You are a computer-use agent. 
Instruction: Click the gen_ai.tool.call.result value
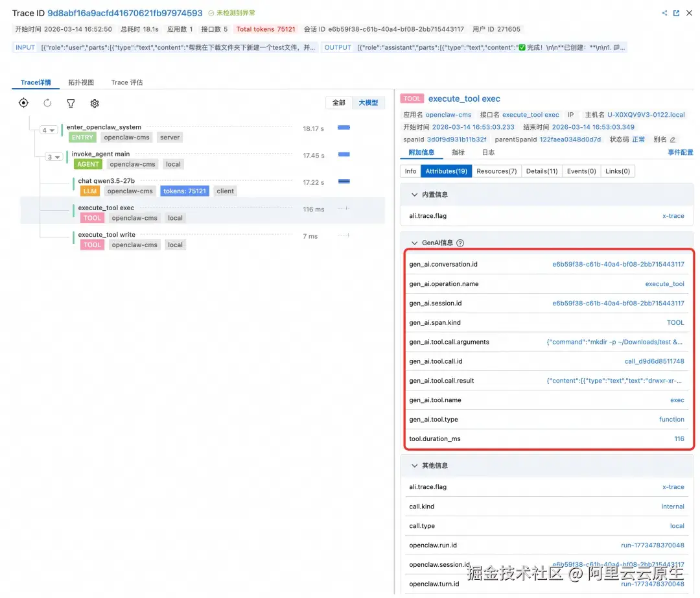614,381
